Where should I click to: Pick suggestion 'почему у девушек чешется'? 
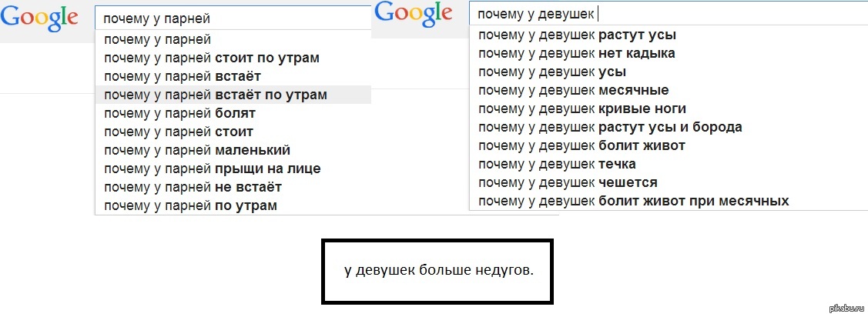[x=669, y=182]
